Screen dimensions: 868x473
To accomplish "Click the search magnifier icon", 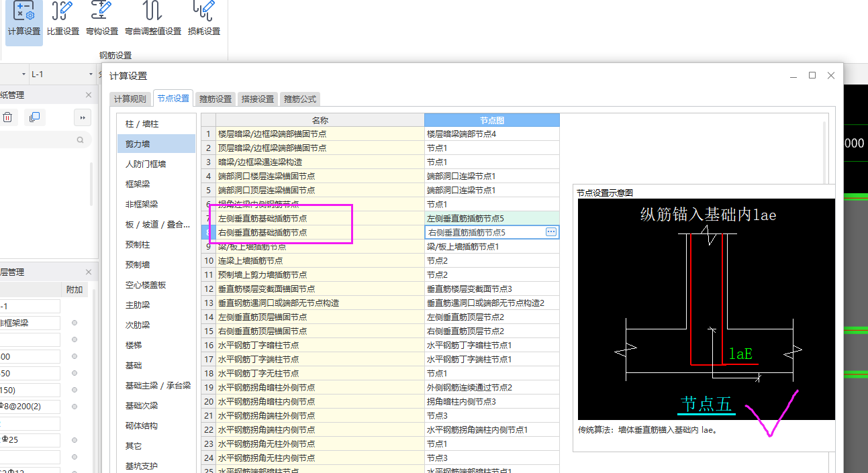I will coord(81,140).
